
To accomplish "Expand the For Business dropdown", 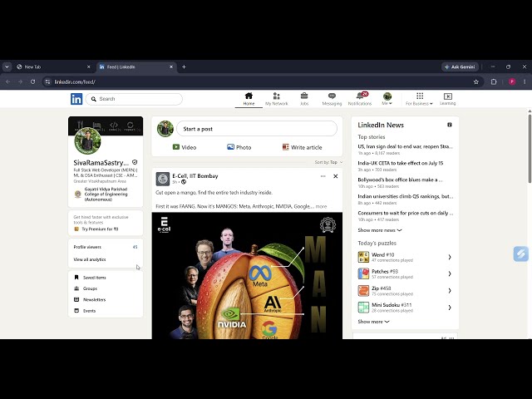I will [x=419, y=98].
